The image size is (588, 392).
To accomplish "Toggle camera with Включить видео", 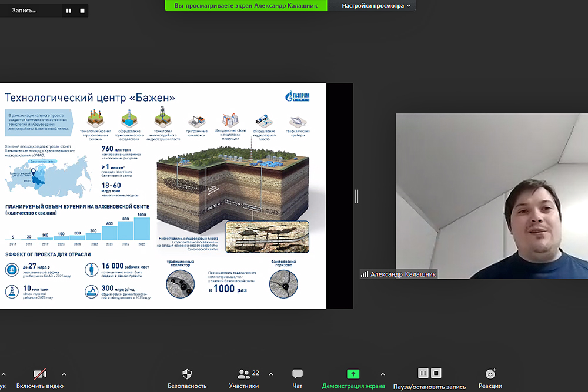I will 40,378.
